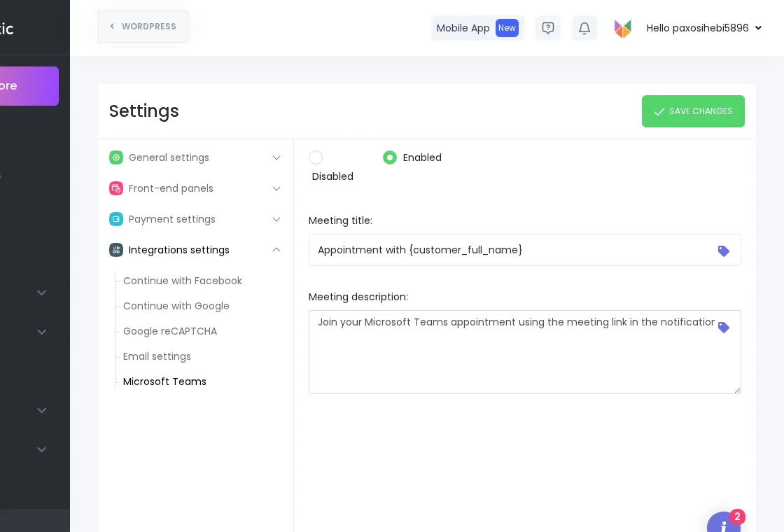Select the Enabled radio button

click(x=389, y=157)
